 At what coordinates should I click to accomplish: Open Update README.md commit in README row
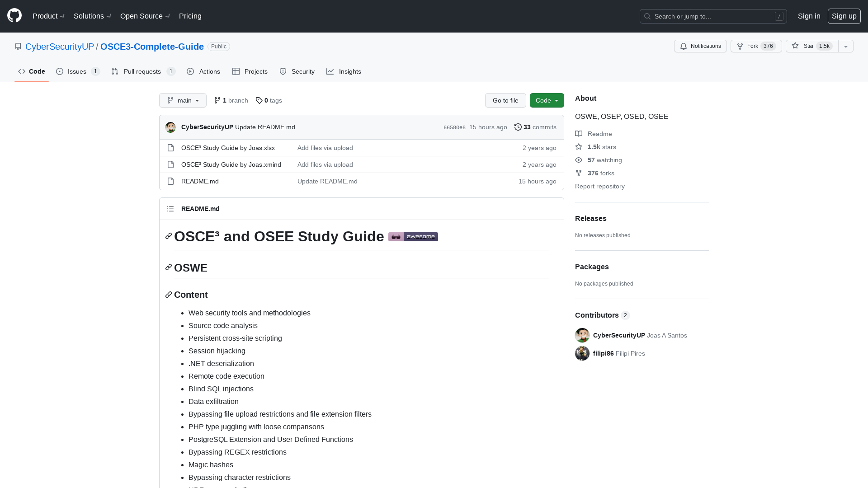pos(327,181)
